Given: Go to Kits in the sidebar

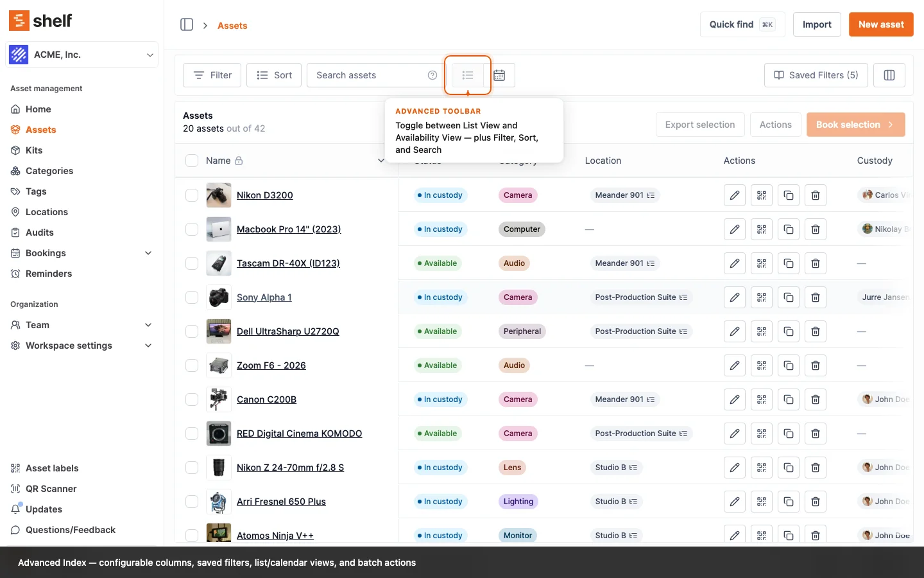Looking at the screenshot, I should click(x=34, y=150).
